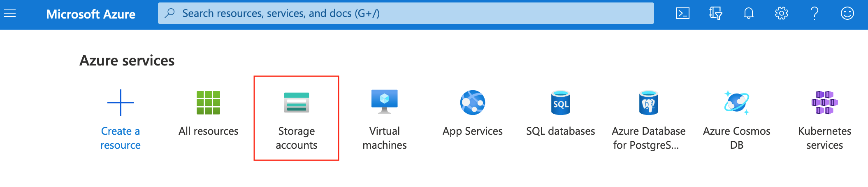868x187 pixels.
Task: Open the hamburger portal menu
Action: coord(10,14)
